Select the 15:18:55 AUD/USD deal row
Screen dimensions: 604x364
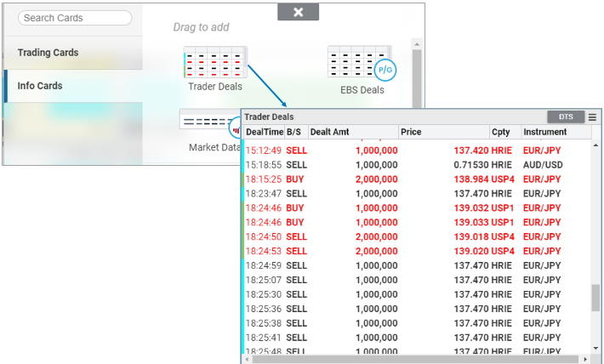[x=408, y=164]
